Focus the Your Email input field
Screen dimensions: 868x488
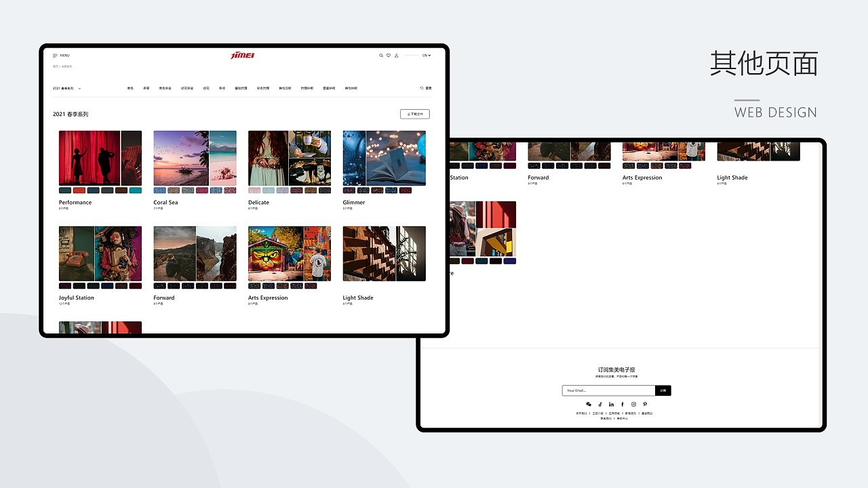609,390
